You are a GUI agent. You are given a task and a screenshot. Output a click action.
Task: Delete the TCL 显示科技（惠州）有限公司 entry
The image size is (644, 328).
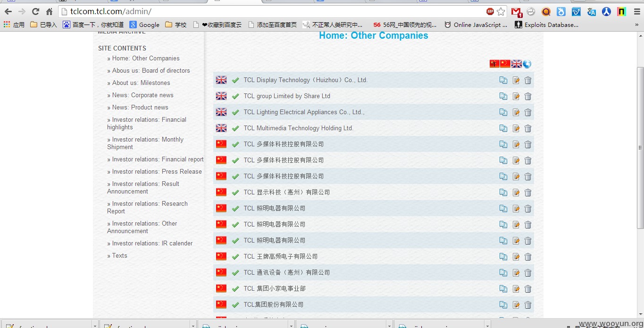528,193
